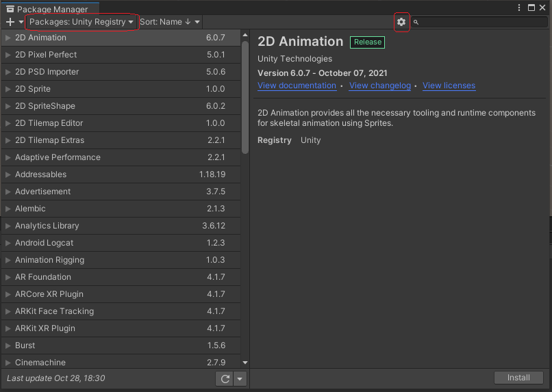Viewport: 552px width, 392px height.
Task: Select the Burst package
Action: 121,345
